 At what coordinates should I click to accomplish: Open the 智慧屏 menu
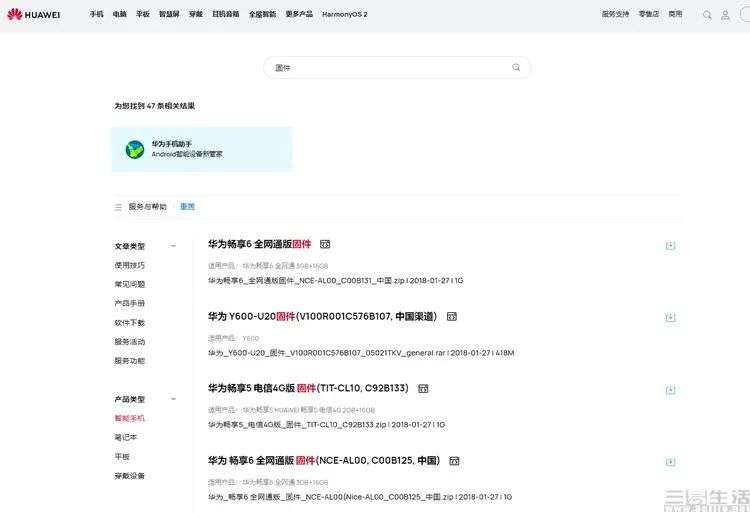coord(169,14)
